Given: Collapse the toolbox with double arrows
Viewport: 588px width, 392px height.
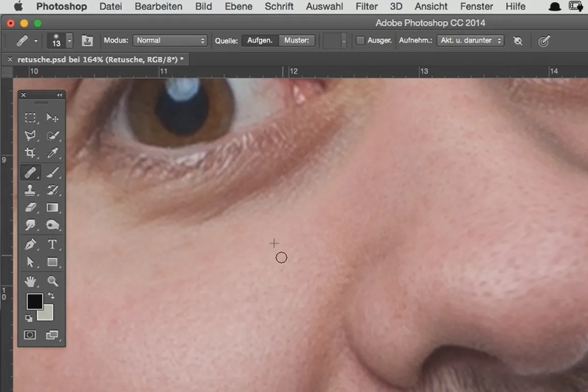Looking at the screenshot, I should point(60,95).
